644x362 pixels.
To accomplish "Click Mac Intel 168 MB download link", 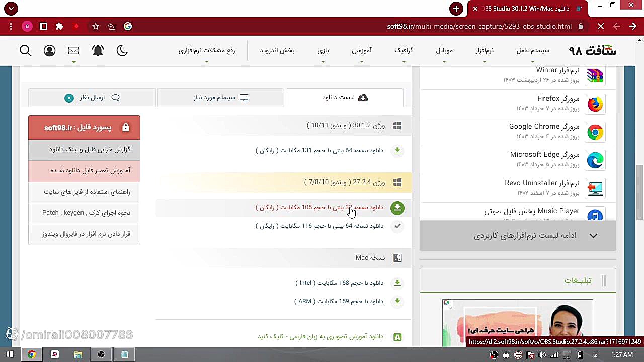I will point(340,283).
